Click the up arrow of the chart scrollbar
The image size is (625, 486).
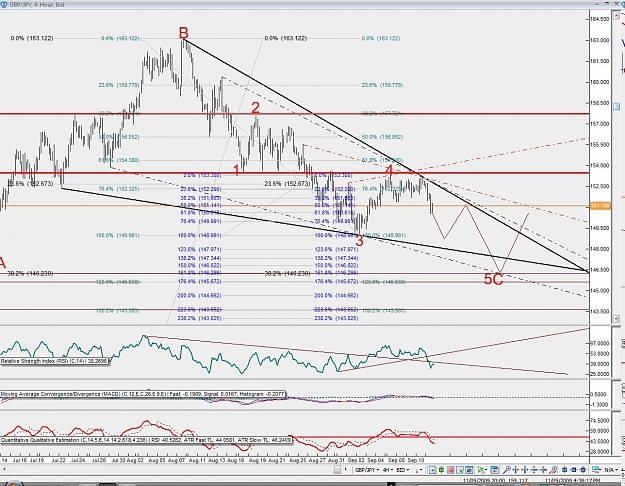(x=616, y=15)
